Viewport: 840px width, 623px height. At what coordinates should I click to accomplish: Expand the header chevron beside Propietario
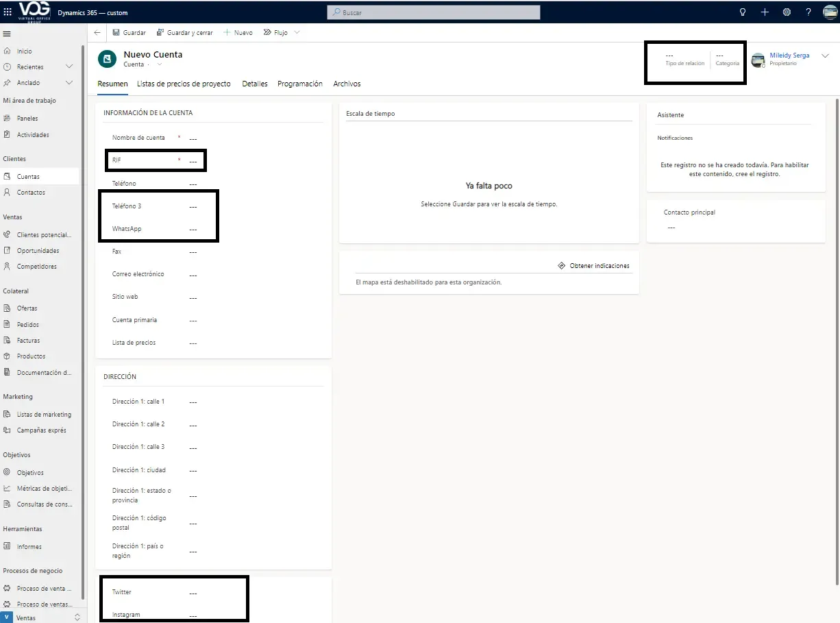(825, 57)
